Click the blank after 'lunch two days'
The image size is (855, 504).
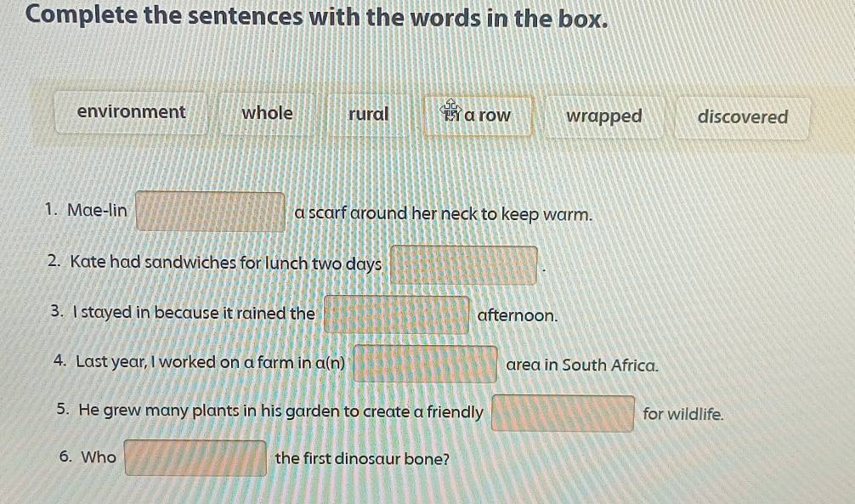click(x=463, y=264)
